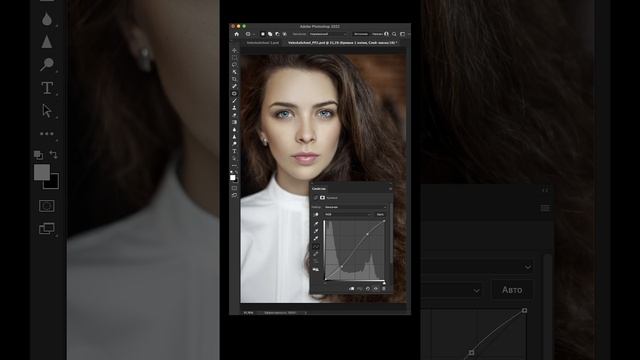Click the on-image adjustment hand tool in Curves

click(316, 214)
